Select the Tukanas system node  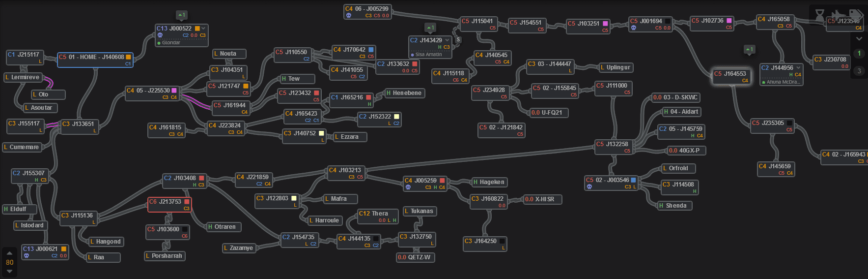tap(420, 211)
